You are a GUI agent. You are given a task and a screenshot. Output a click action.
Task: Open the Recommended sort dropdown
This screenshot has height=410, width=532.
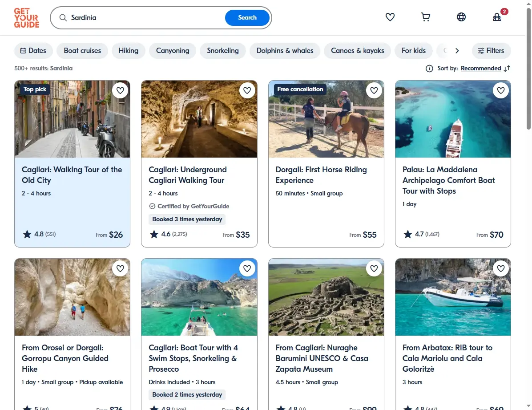coord(481,68)
